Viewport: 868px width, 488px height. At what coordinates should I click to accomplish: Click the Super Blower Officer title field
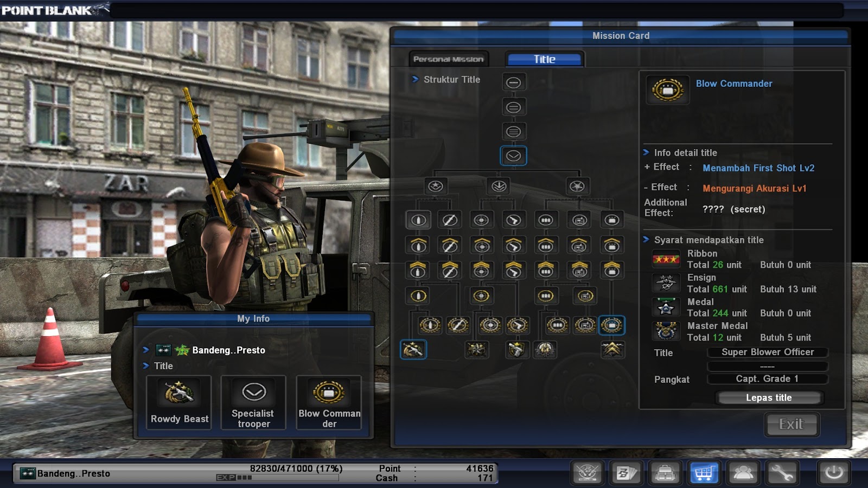768,352
